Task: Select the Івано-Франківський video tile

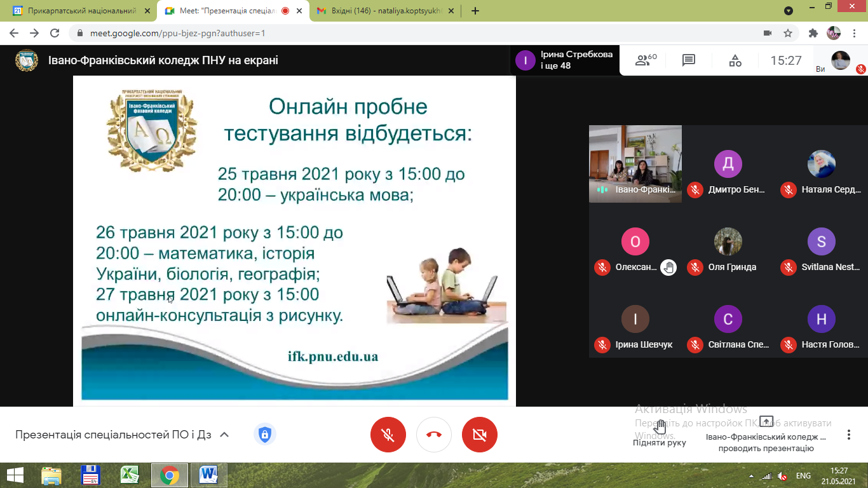Action: coord(635,163)
